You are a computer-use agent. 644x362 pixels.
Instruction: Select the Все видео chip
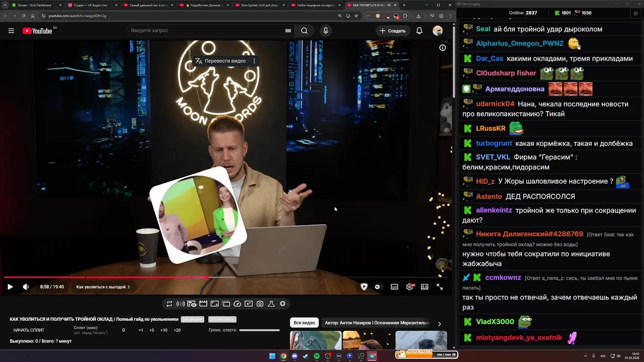tap(304, 323)
